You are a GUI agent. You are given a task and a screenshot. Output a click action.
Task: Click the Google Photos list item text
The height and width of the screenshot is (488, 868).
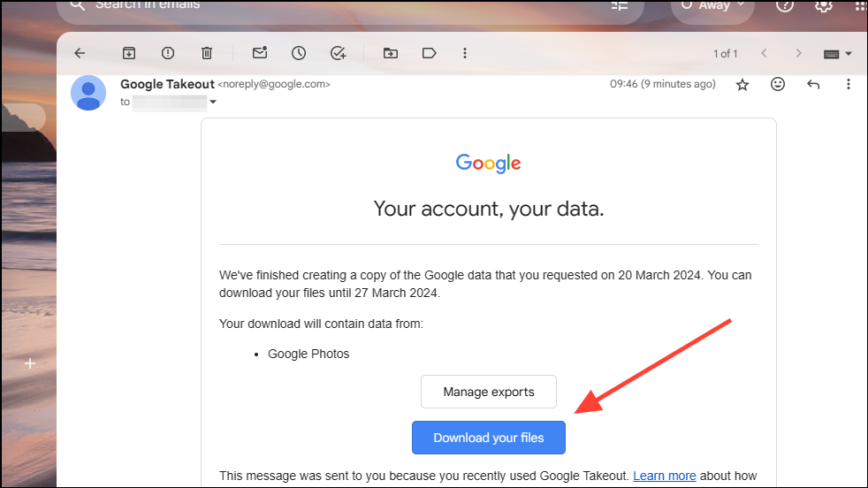pyautogui.click(x=308, y=354)
